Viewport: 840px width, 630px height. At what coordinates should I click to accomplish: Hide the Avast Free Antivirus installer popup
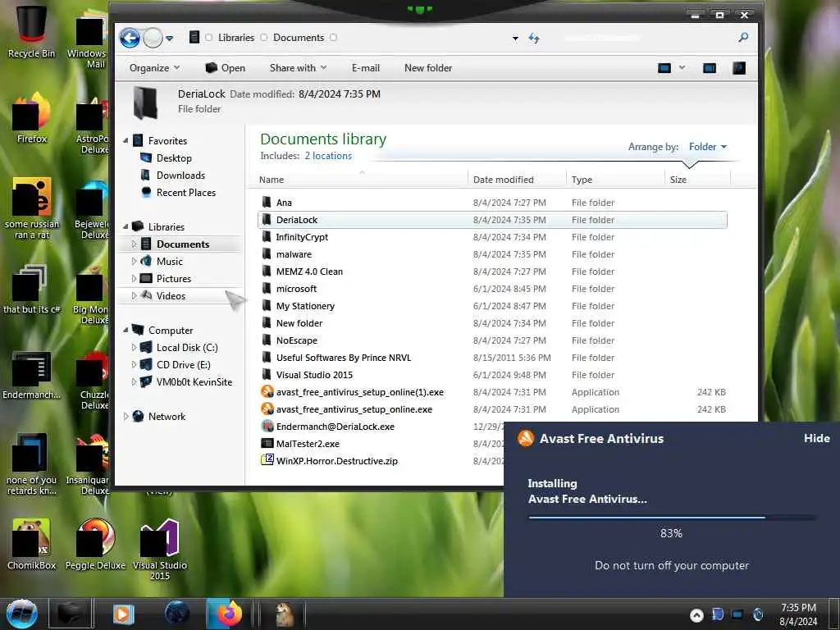click(816, 438)
